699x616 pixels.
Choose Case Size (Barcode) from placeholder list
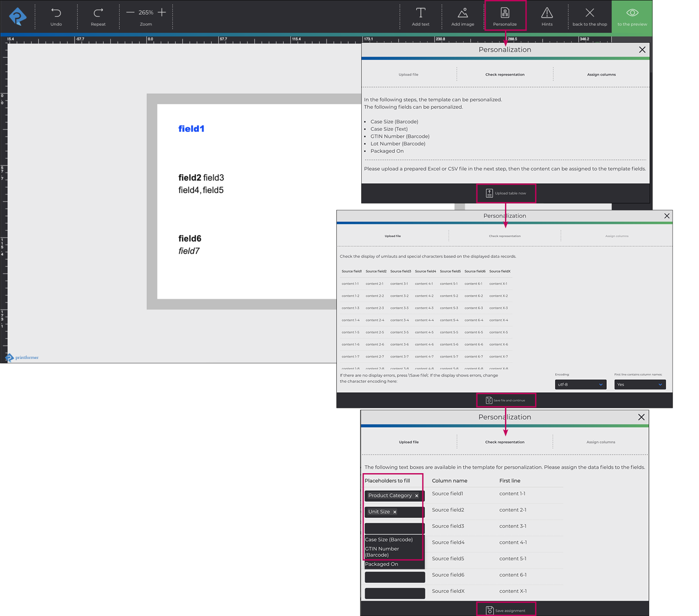389,539
